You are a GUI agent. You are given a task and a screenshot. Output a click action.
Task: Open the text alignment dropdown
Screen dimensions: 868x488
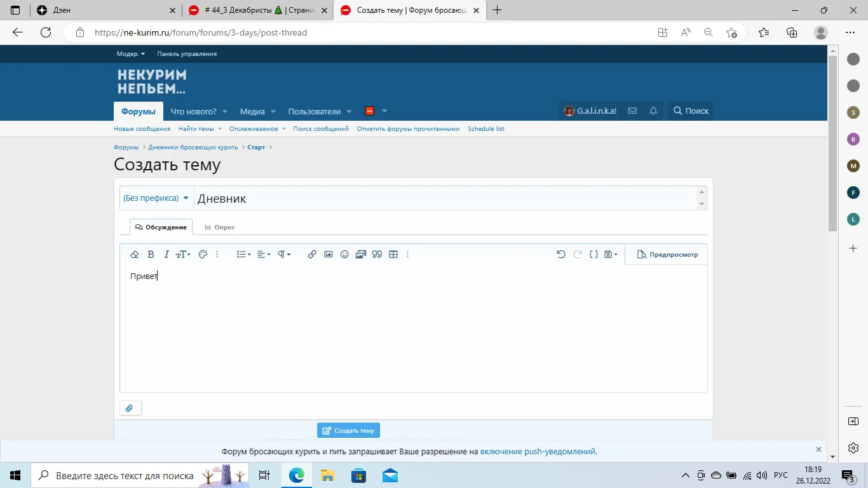tap(264, 254)
